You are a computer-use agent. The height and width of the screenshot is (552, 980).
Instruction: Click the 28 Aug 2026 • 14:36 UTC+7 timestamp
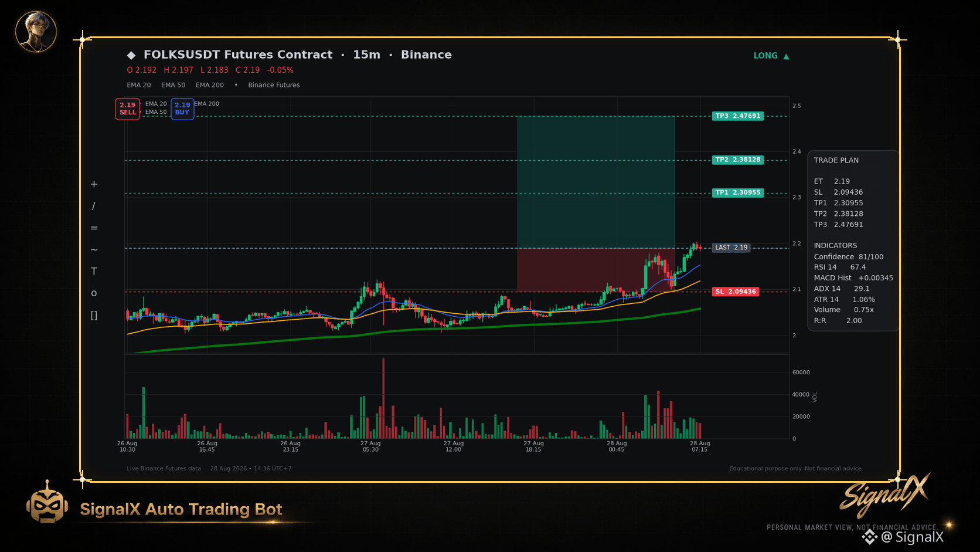tap(251, 469)
